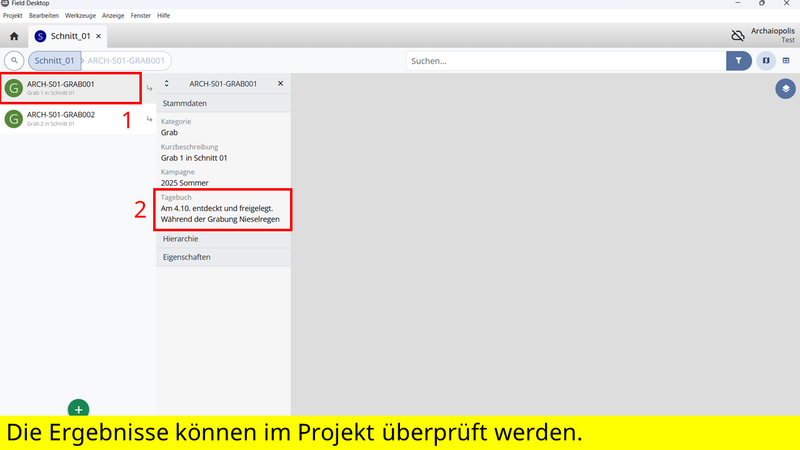Click the arrow next to ARCH-S01-GRAB001
This screenshot has height=450, width=800.
point(149,89)
